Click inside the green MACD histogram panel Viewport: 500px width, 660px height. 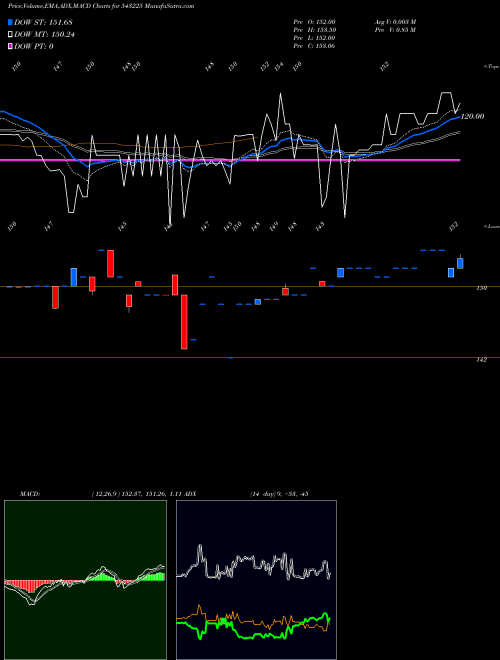[85, 580]
